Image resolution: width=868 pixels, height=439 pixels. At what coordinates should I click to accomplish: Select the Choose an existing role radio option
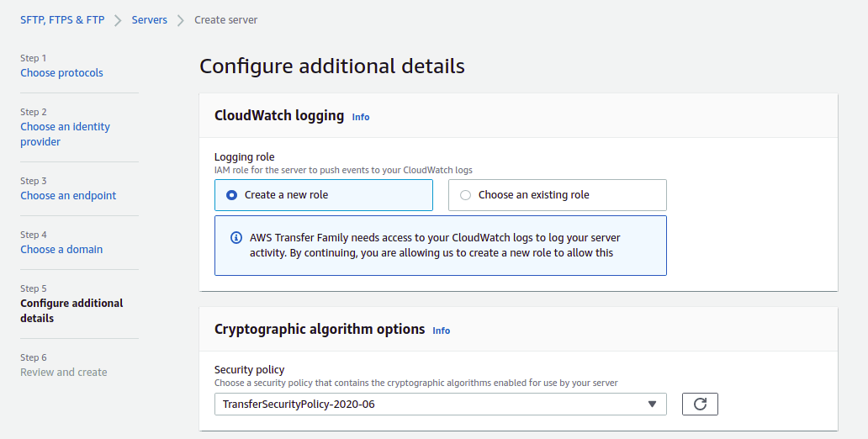point(557,195)
